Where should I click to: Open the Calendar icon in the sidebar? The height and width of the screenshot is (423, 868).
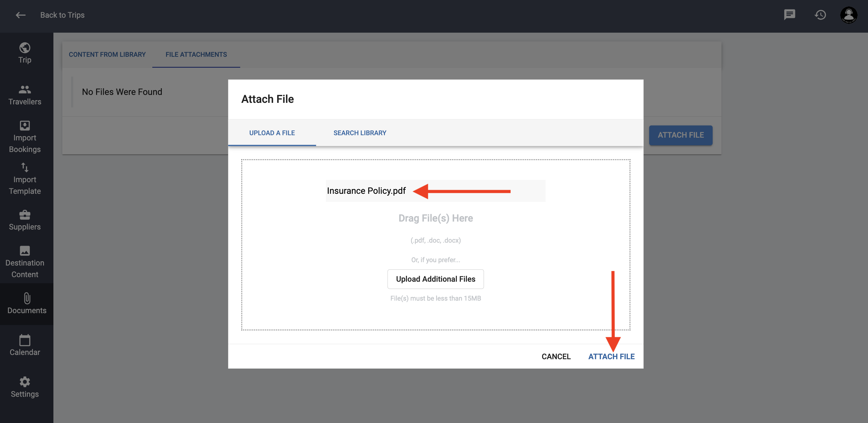click(25, 340)
